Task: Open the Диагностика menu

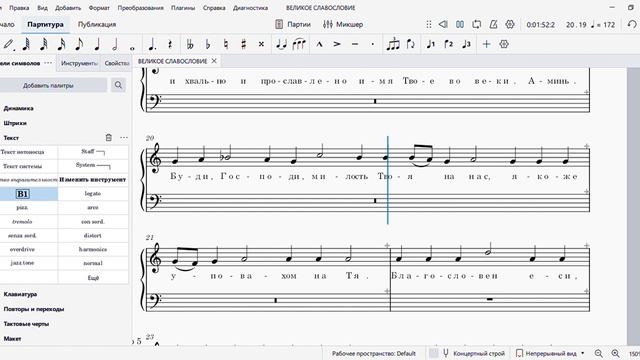Action: tap(251, 8)
